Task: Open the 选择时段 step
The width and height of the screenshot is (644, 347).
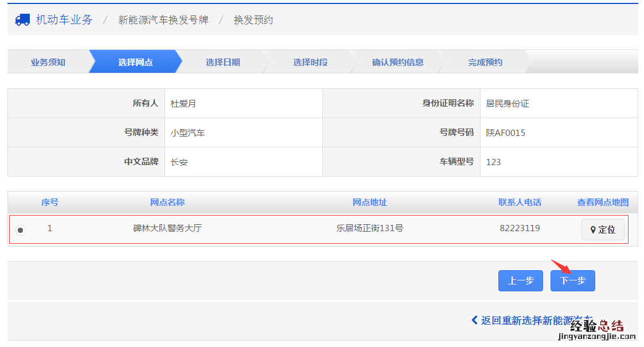Action: pos(310,62)
